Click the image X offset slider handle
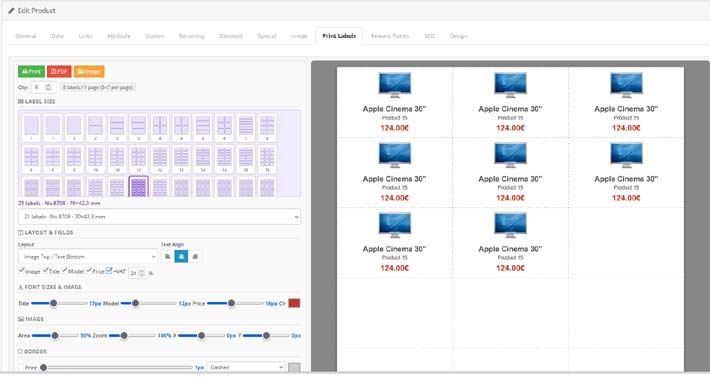The width and height of the screenshot is (710, 380). point(201,336)
